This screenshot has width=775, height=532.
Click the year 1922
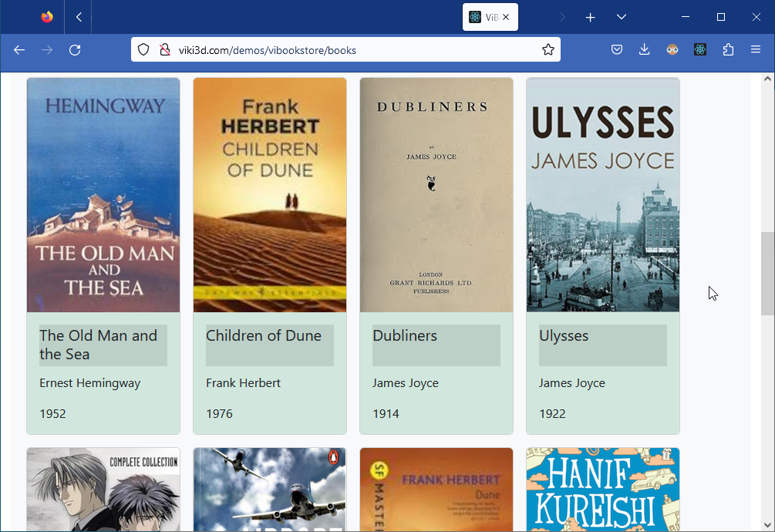(553, 414)
